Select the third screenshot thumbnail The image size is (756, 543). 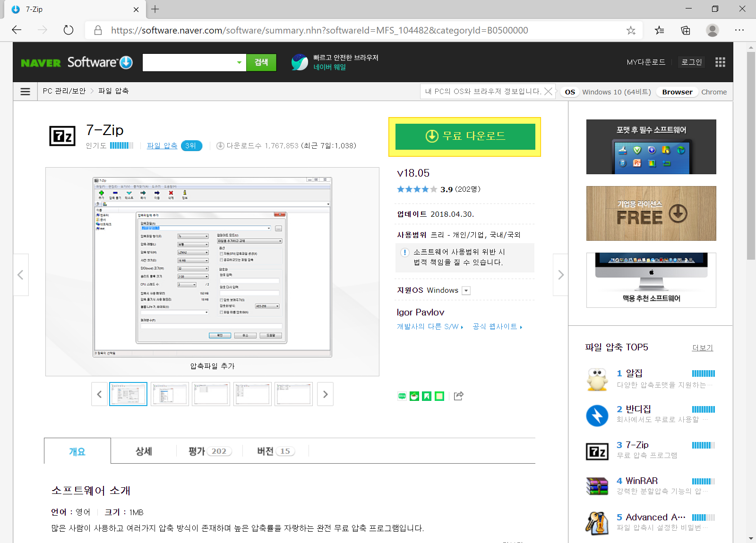coord(211,394)
